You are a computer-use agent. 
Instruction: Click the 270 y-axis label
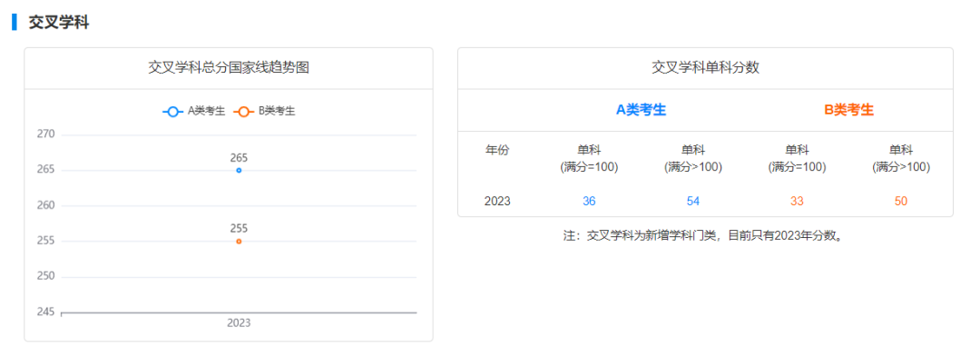click(46, 134)
